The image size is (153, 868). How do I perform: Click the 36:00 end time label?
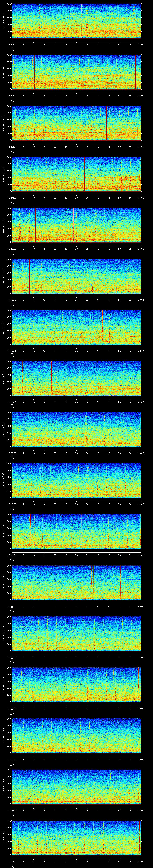pyautogui.click(x=141, y=249)
